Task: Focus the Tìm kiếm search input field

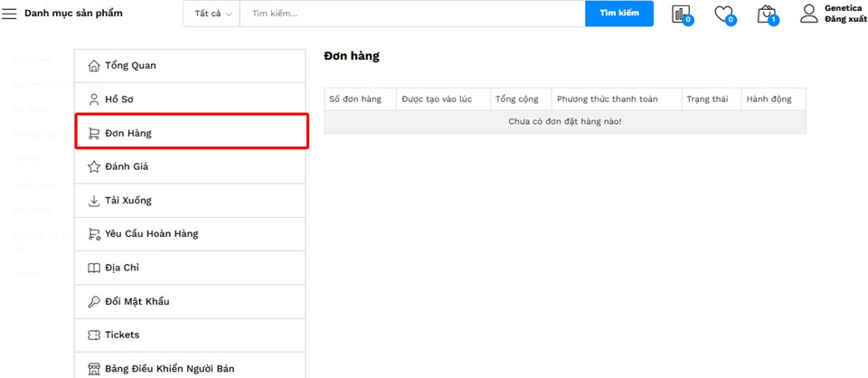Action: point(411,14)
